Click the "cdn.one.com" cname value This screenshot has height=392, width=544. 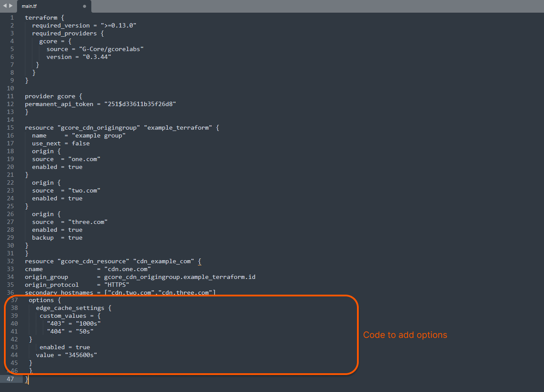128,269
